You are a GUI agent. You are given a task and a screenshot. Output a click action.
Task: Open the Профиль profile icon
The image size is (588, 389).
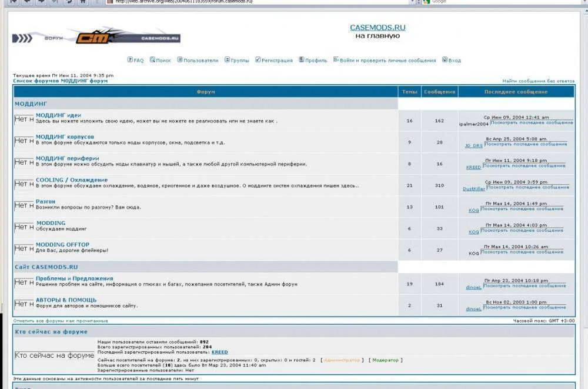coord(301,59)
